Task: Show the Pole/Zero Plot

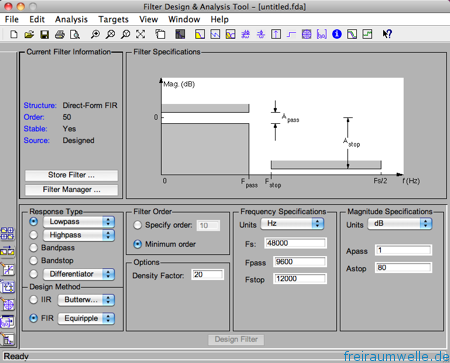Action: point(306,34)
